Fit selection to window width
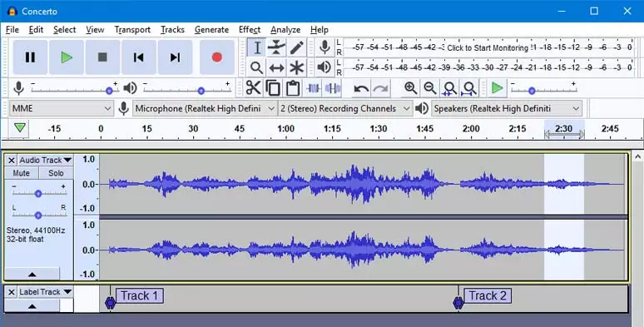644x327 pixels. coord(449,88)
